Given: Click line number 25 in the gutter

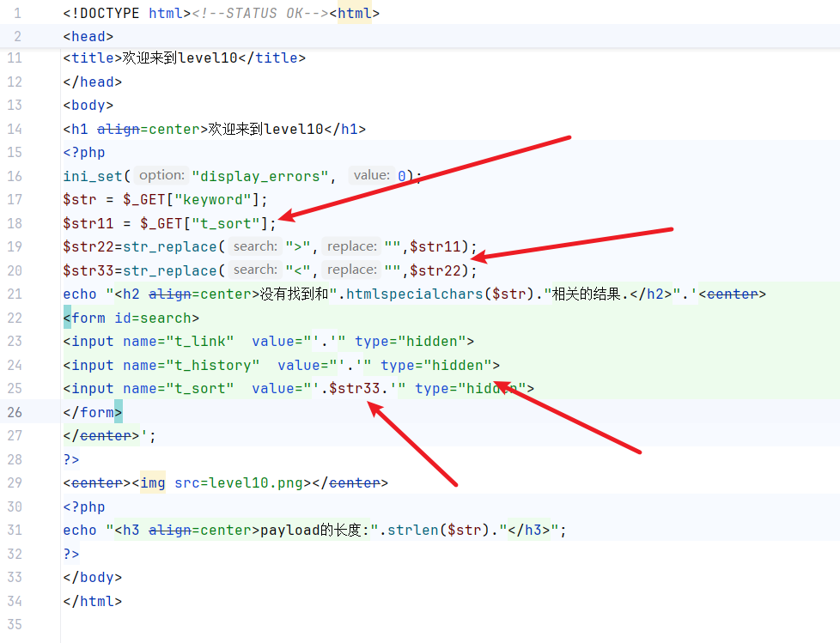Looking at the screenshot, I should click(15, 388).
